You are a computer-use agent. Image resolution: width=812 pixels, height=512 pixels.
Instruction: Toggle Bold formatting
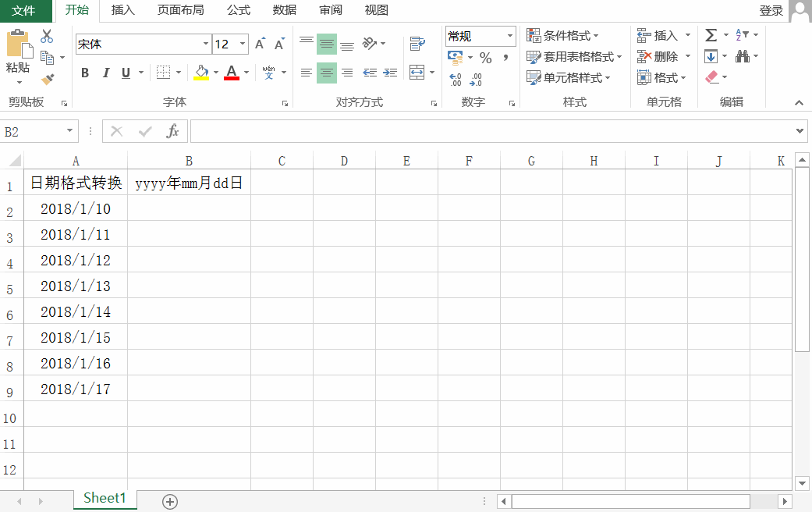pyautogui.click(x=85, y=73)
